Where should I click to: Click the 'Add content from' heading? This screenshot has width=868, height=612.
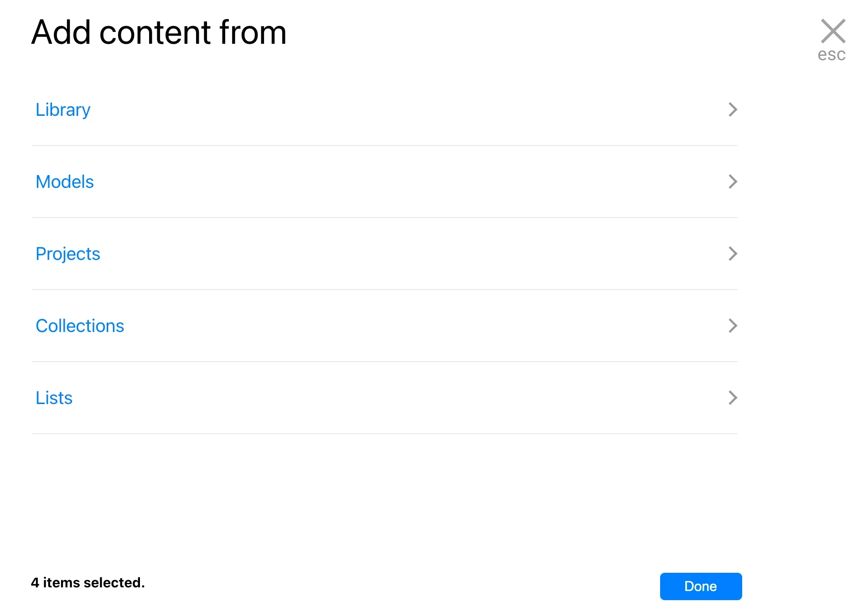point(159,32)
